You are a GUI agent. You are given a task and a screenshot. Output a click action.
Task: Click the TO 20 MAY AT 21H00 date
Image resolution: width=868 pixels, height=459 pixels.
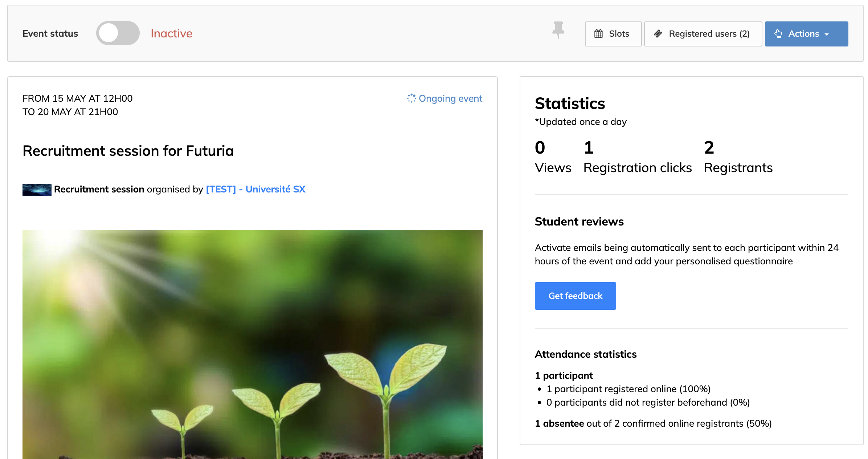70,112
